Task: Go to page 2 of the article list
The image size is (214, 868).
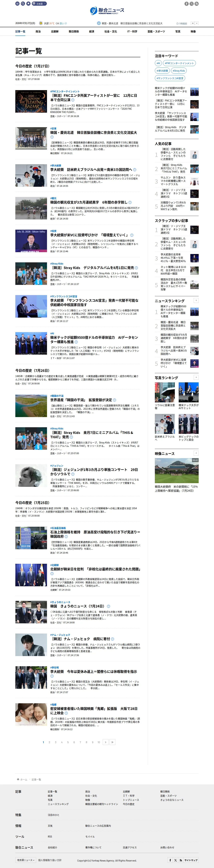Action: [49, 742]
